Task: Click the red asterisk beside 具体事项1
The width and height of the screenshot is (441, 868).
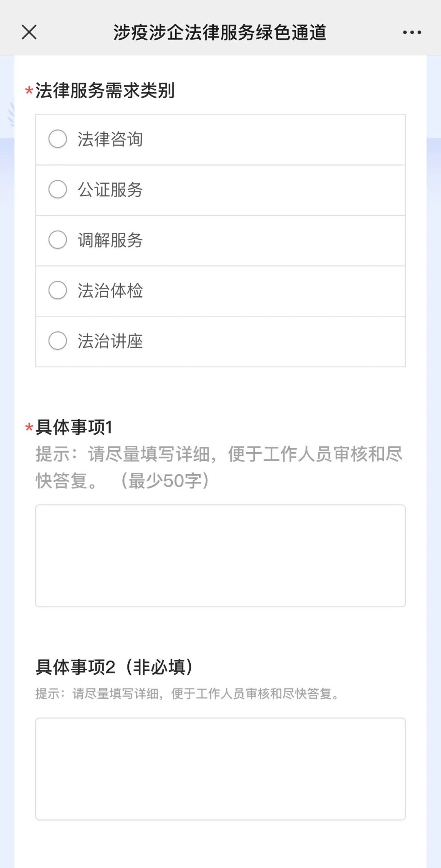Action: [x=29, y=428]
